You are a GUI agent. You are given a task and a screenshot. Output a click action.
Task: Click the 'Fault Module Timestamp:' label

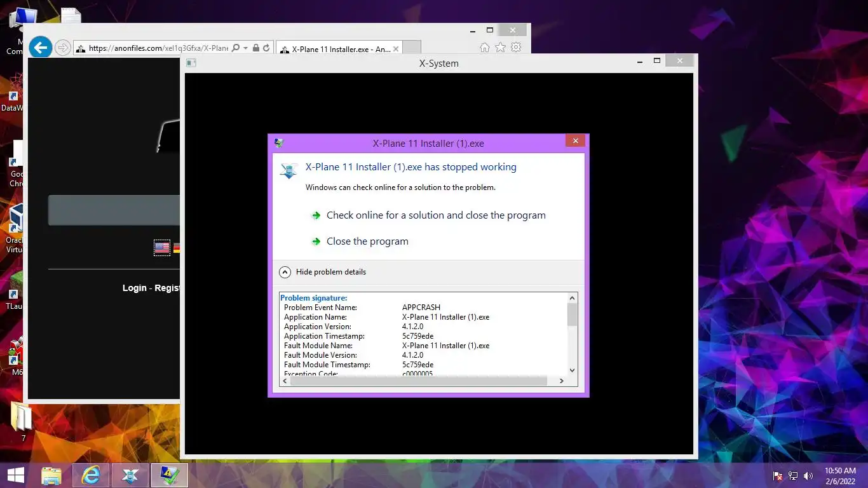[327, 365]
